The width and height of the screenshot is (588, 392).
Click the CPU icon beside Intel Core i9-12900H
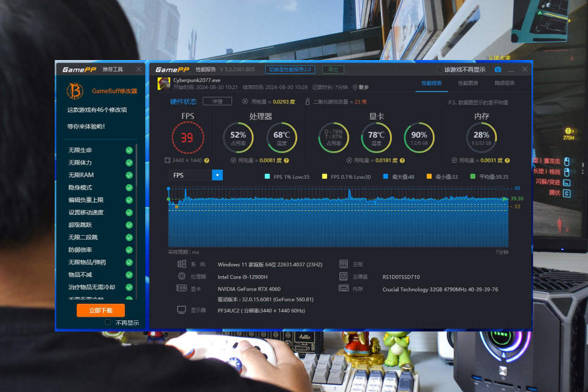[181, 276]
